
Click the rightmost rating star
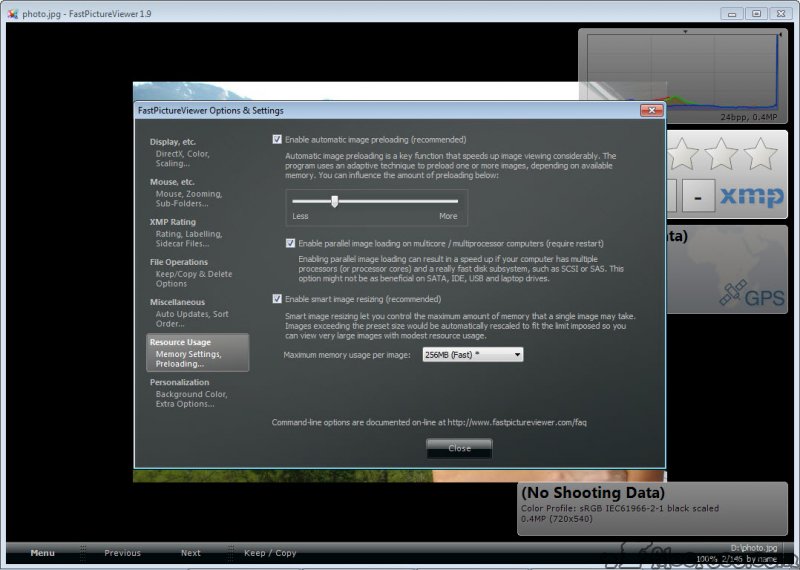pyautogui.click(x=760, y=154)
